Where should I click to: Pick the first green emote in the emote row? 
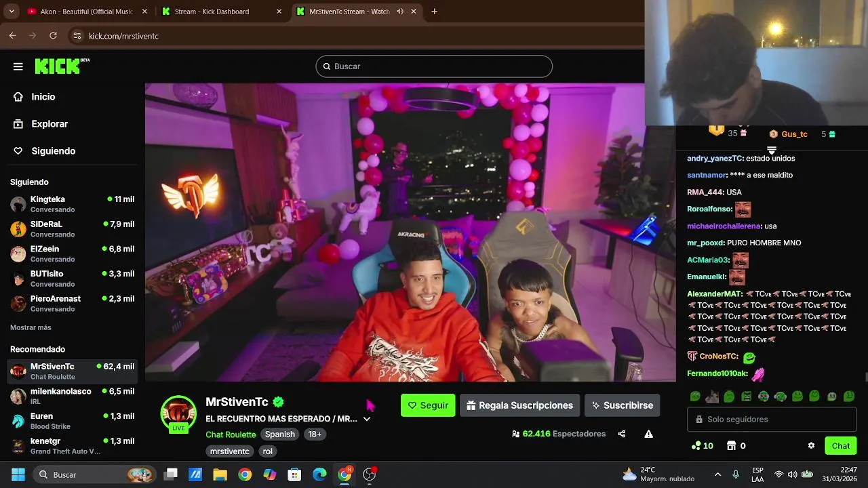(695, 396)
